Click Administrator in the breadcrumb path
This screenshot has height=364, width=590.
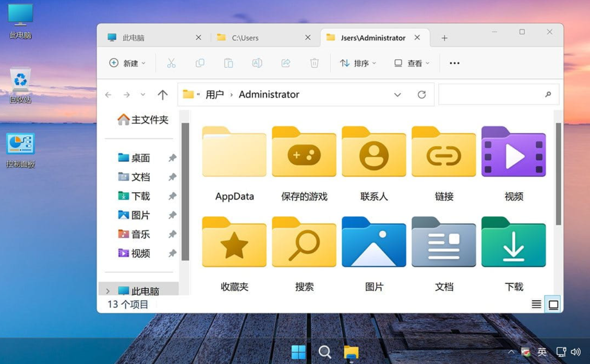[x=269, y=94]
